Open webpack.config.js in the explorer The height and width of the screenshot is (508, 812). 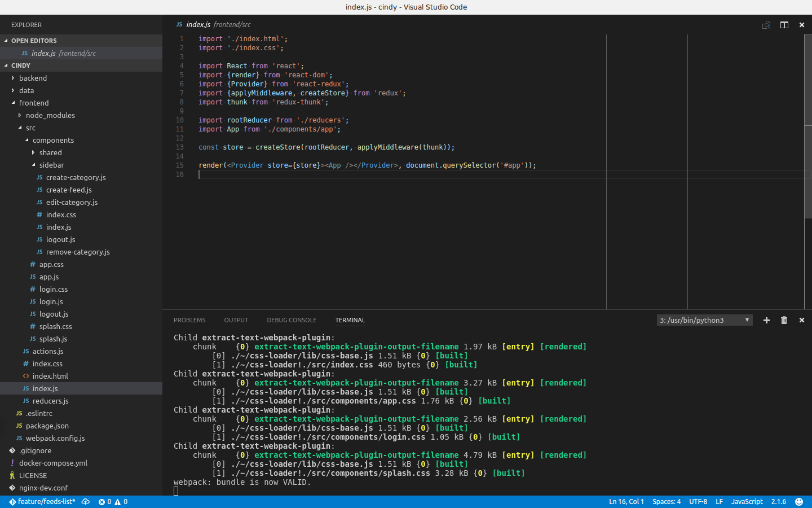coord(55,438)
